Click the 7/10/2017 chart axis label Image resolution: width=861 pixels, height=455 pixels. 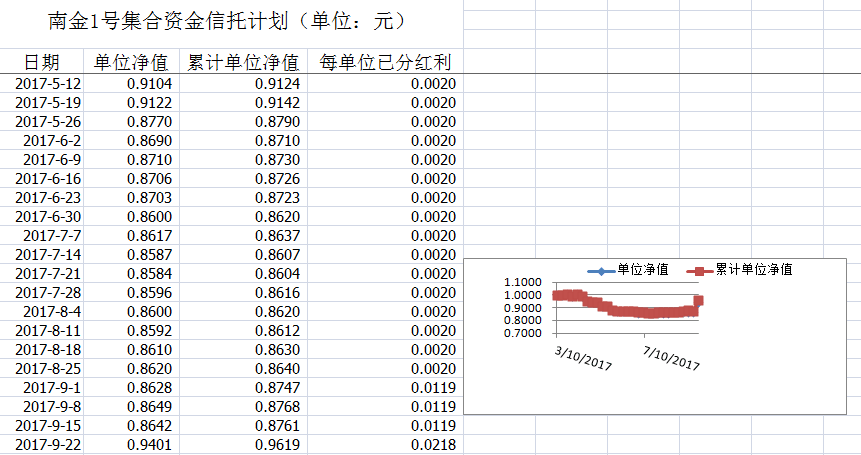[672, 358]
